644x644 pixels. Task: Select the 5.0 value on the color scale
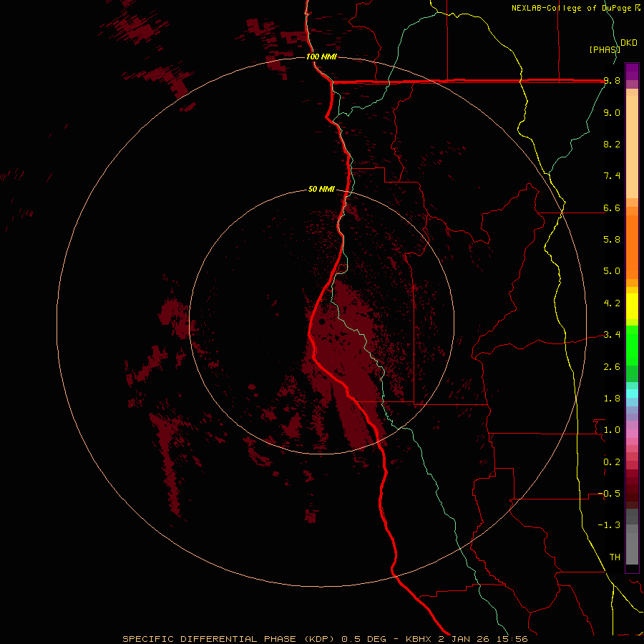pos(612,271)
